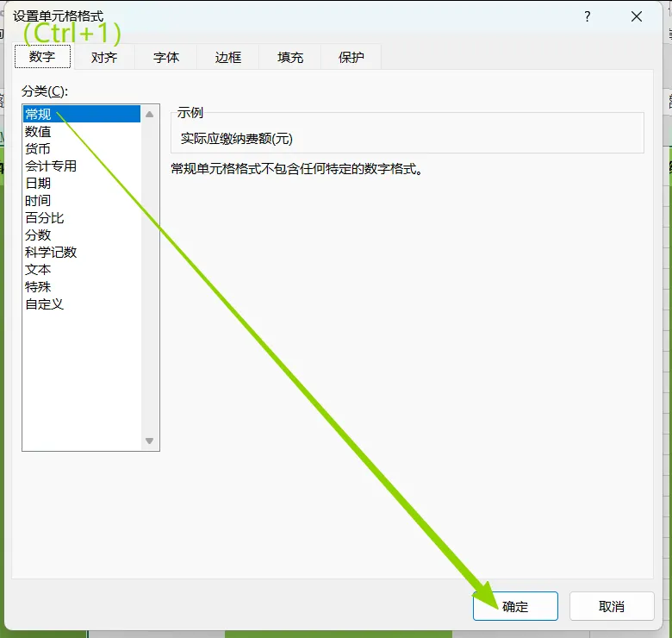Screen dimensions: 672x638
Task: Cancel the dialog with 取消
Action: [x=612, y=606]
